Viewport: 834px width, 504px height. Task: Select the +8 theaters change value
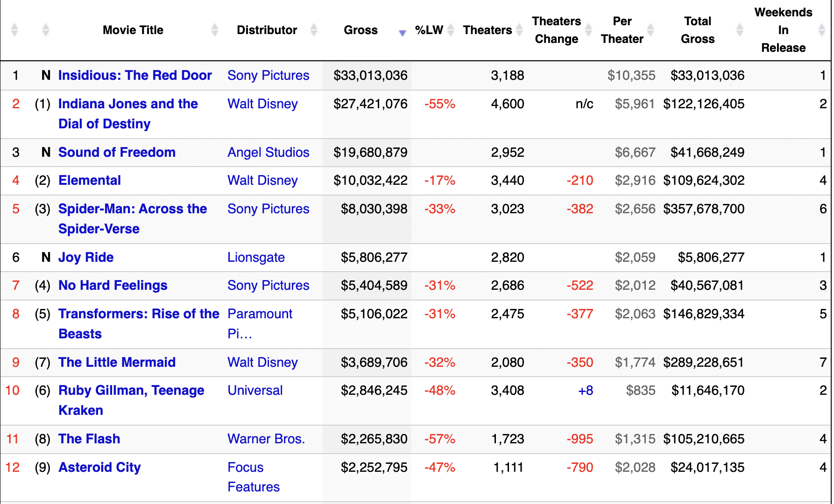coord(586,391)
